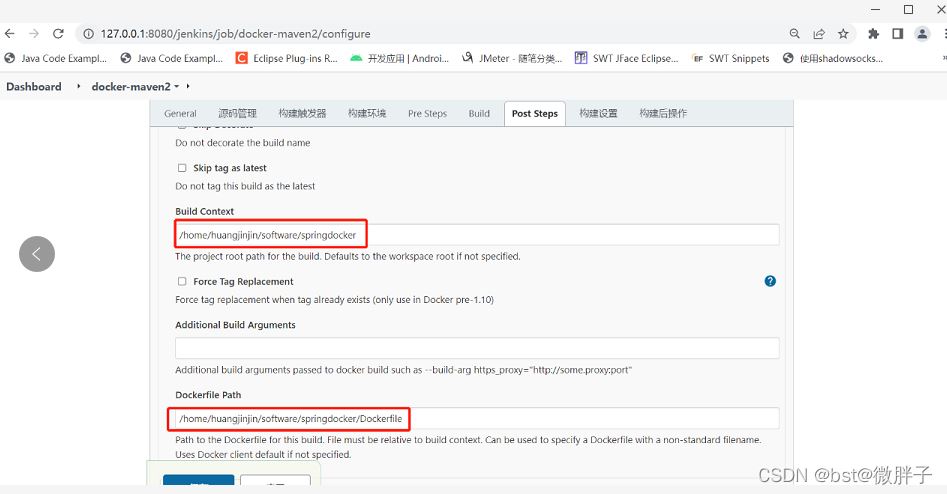Switch to the General tab
The width and height of the screenshot is (947, 494).
tap(180, 114)
